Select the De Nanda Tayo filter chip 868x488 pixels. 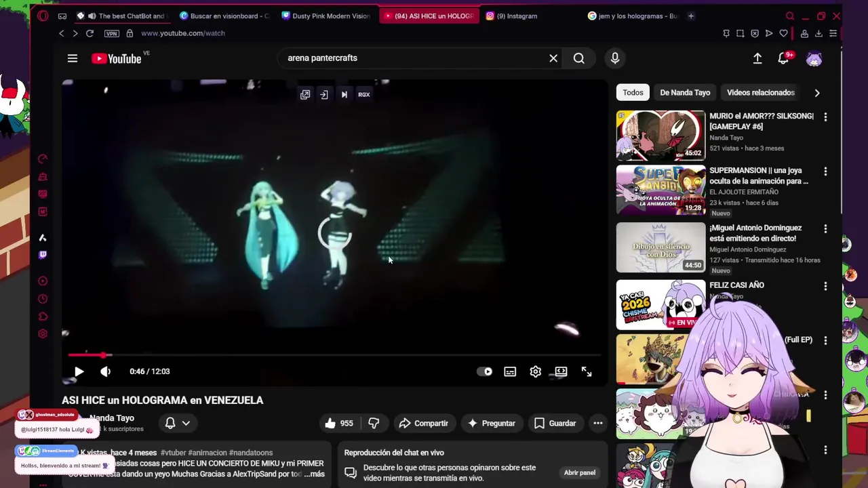[685, 93]
